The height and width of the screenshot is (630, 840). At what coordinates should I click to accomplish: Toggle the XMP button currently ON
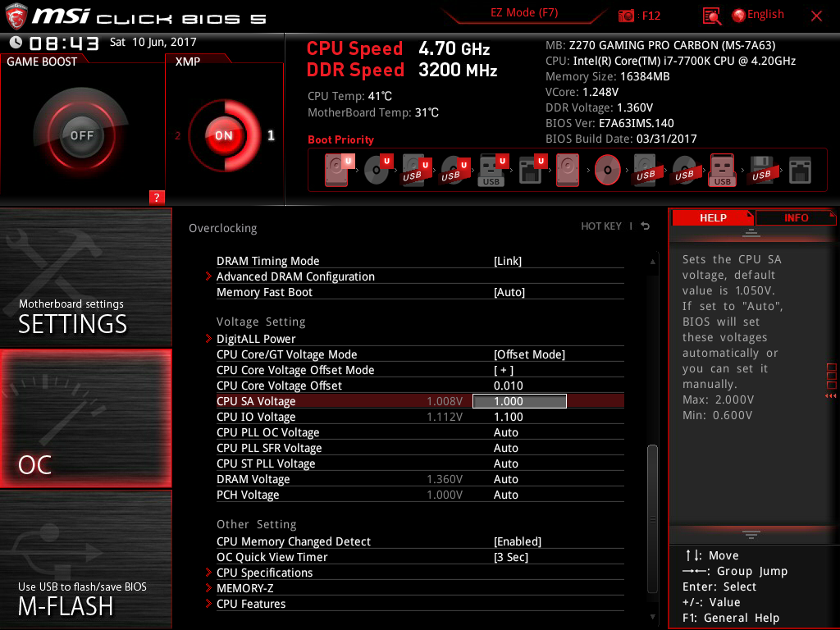tap(224, 135)
